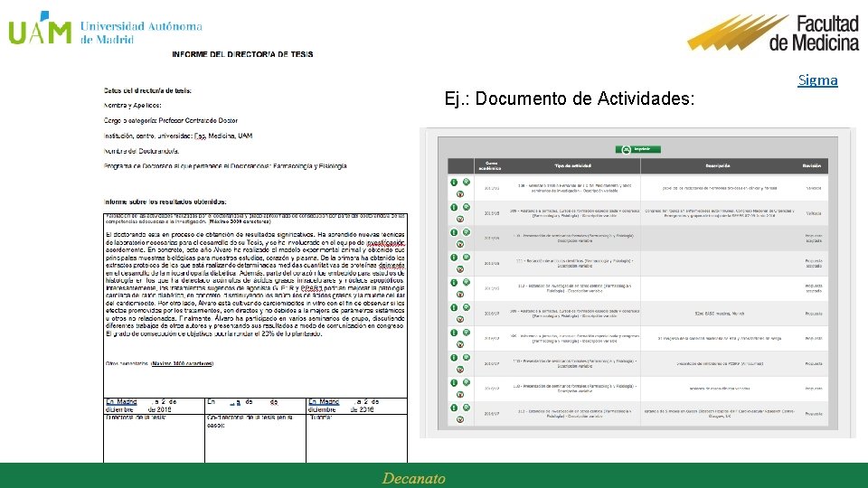Click the 'Revisión' column header
868x488 pixels.
pyautogui.click(x=812, y=165)
